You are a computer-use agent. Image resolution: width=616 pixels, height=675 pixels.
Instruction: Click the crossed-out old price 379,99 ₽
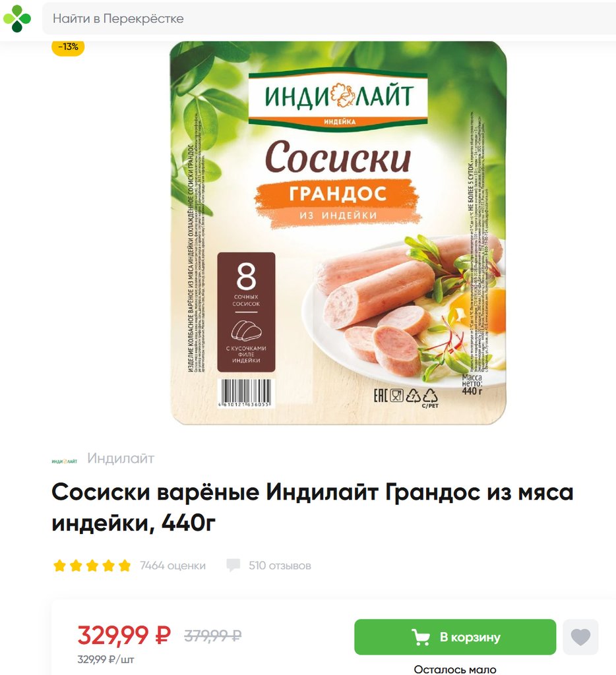213,635
